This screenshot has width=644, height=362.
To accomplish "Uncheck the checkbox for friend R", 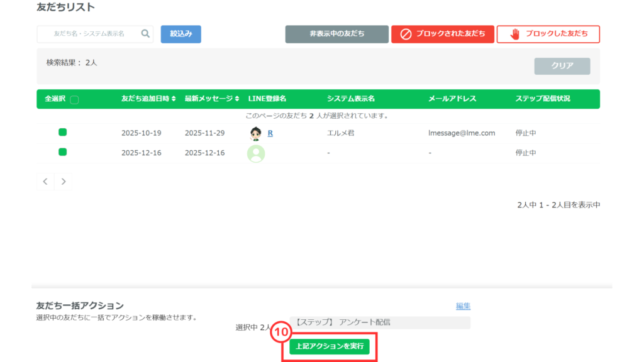I will [x=63, y=133].
